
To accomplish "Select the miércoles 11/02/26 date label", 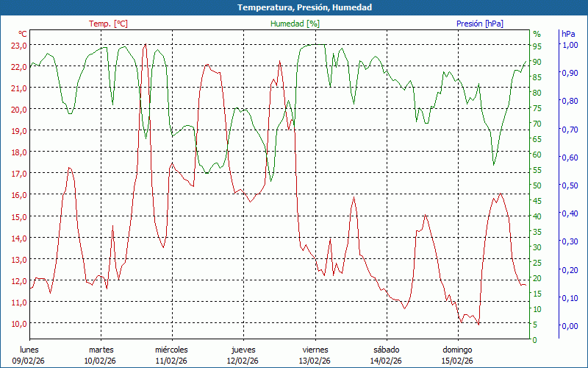I will pos(171,355).
